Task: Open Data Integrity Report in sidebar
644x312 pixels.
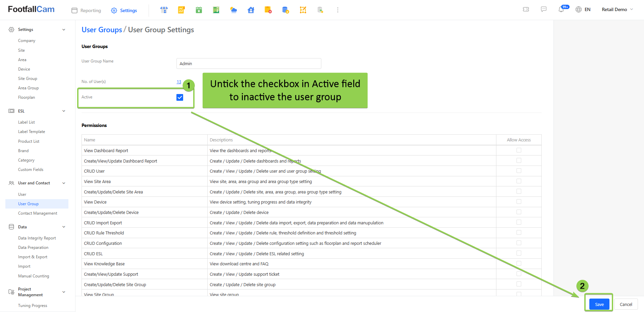Action: coord(37,238)
